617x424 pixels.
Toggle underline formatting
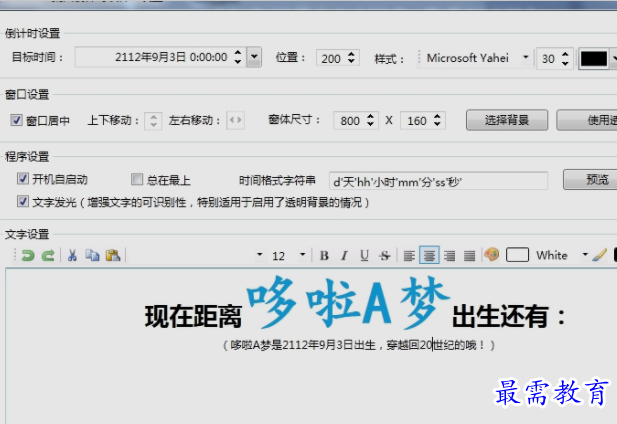(x=364, y=256)
